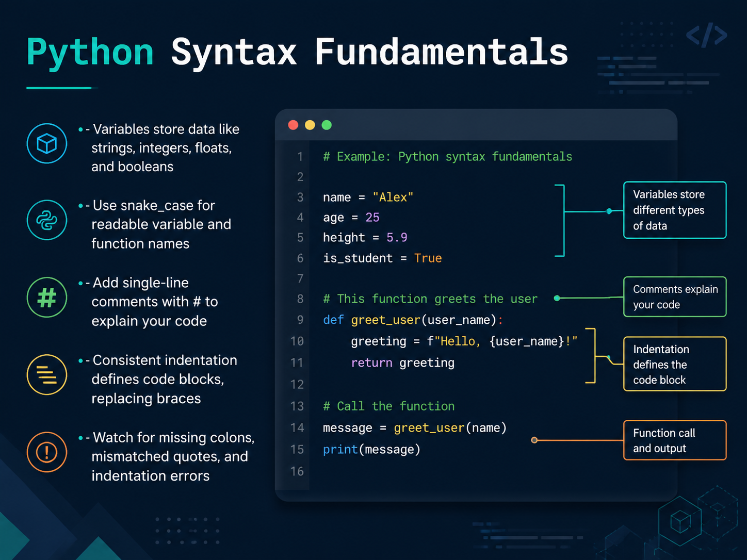This screenshot has width=747, height=560.
Task: Click line number 16 in gutter
Action: point(297,471)
